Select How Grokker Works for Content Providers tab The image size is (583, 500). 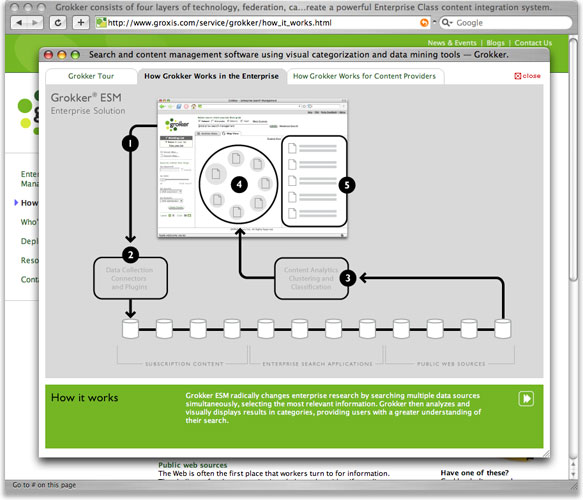tap(364, 76)
